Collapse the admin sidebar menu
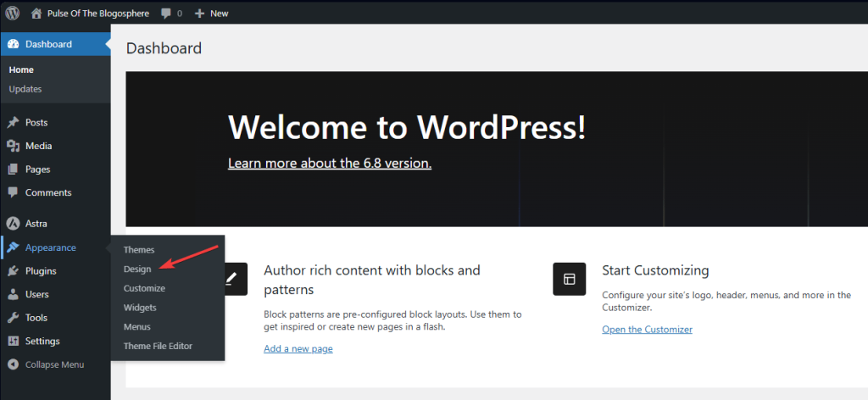868x400 pixels. [x=47, y=364]
